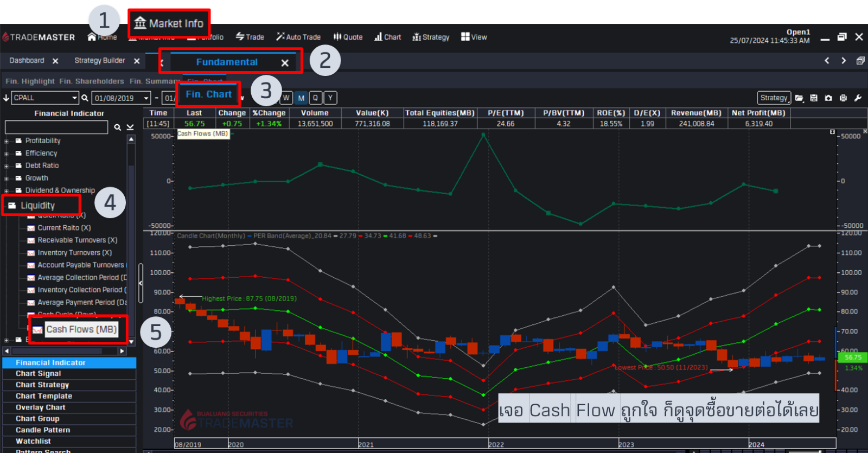This screenshot has height=453, width=868.
Task: Click the Net Profit(MB) column header
Action: 758,113
